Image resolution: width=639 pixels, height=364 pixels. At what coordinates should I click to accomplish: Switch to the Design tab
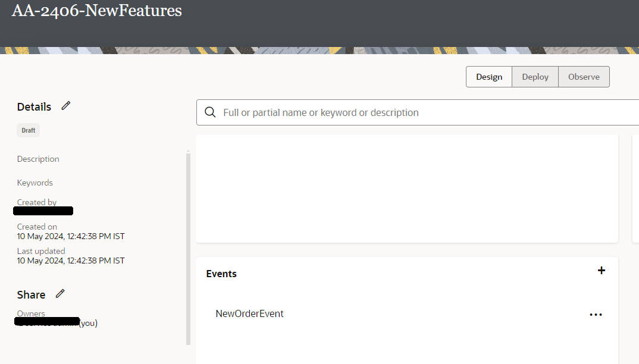489,77
